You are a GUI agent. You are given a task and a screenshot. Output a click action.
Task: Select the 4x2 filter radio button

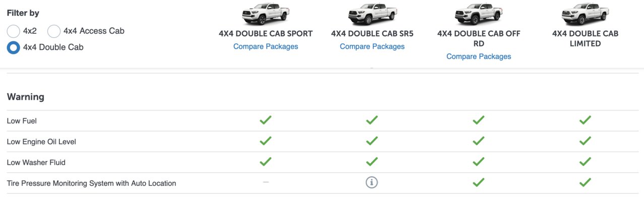coord(14,31)
